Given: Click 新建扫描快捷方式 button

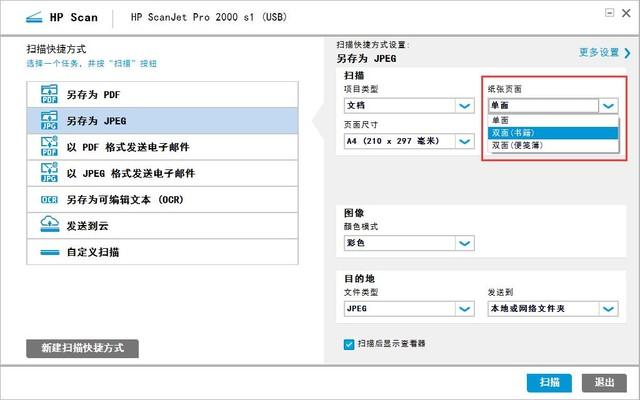Looking at the screenshot, I should pos(82,348).
